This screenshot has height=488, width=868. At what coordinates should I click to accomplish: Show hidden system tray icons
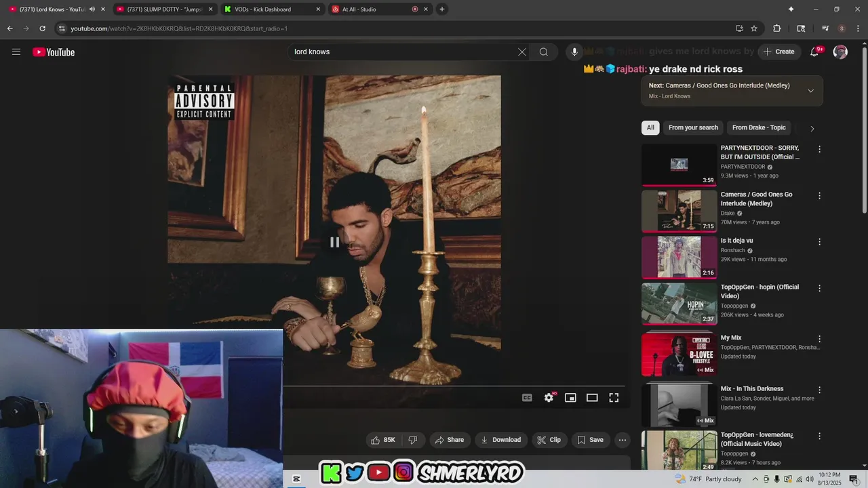tap(756, 479)
